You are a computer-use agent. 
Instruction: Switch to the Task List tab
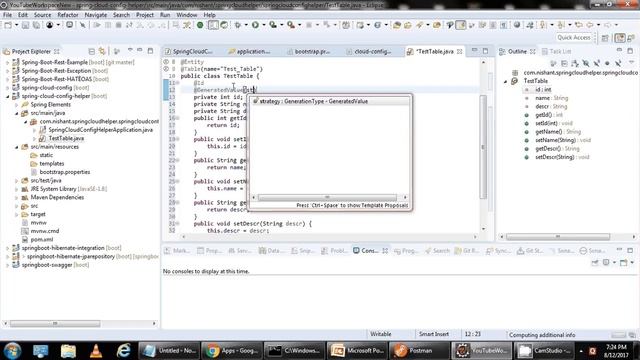pyautogui.click(x=556, y=51)
